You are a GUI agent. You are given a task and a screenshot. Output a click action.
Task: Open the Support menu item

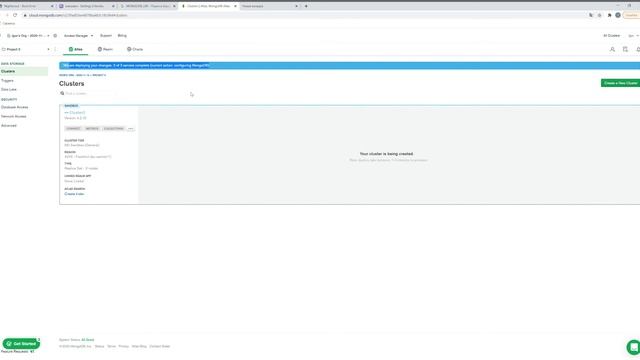click(x=106, y=36)
